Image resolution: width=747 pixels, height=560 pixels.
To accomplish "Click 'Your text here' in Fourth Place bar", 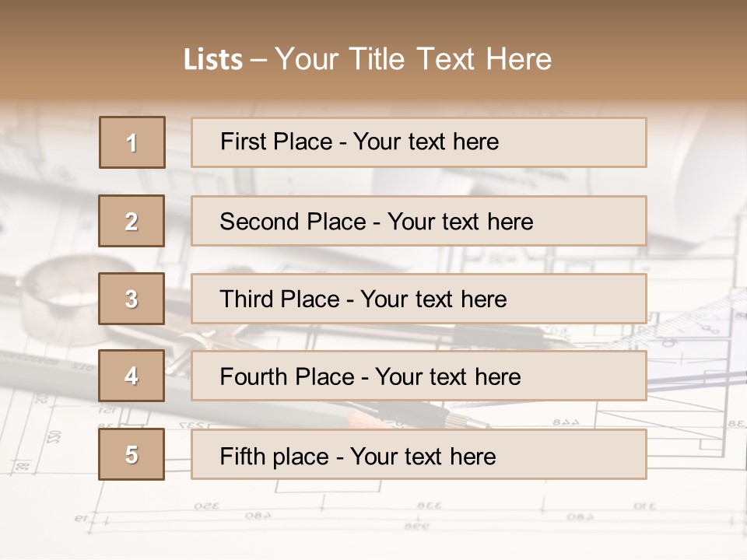I will (x=447, y=377).
